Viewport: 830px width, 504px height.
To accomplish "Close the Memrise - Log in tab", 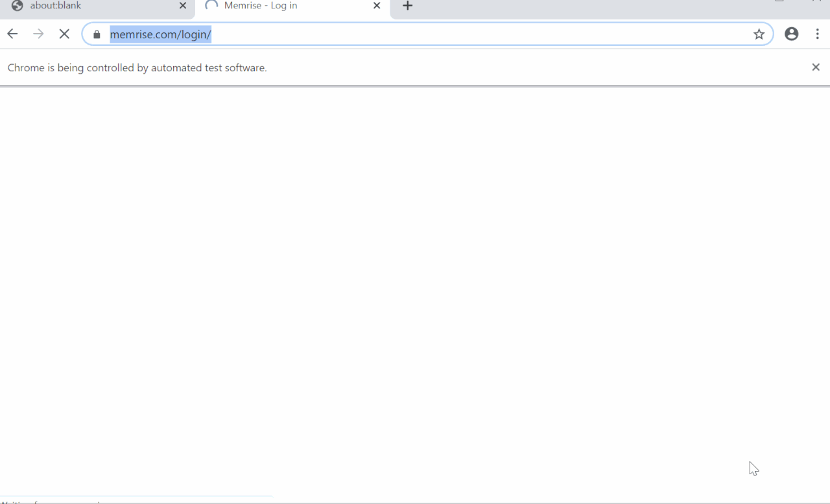I will pos(377,6).
